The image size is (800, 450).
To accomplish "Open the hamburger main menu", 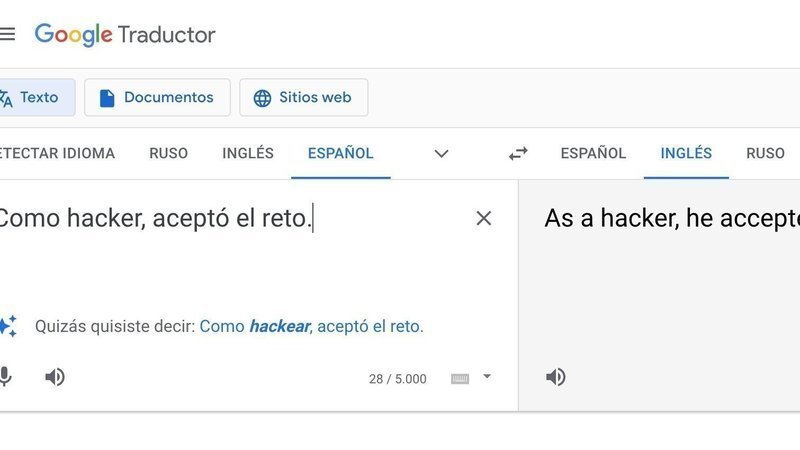I will (7, 34).
